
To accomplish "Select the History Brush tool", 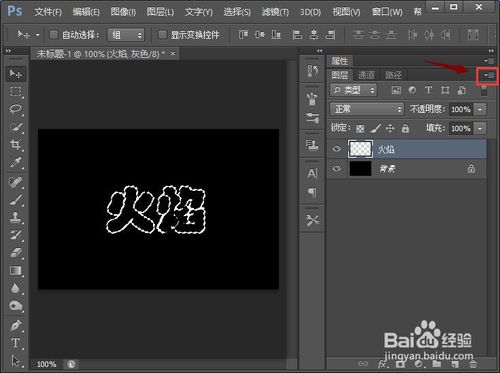I will pyautogui.click(x=15, y=235).
